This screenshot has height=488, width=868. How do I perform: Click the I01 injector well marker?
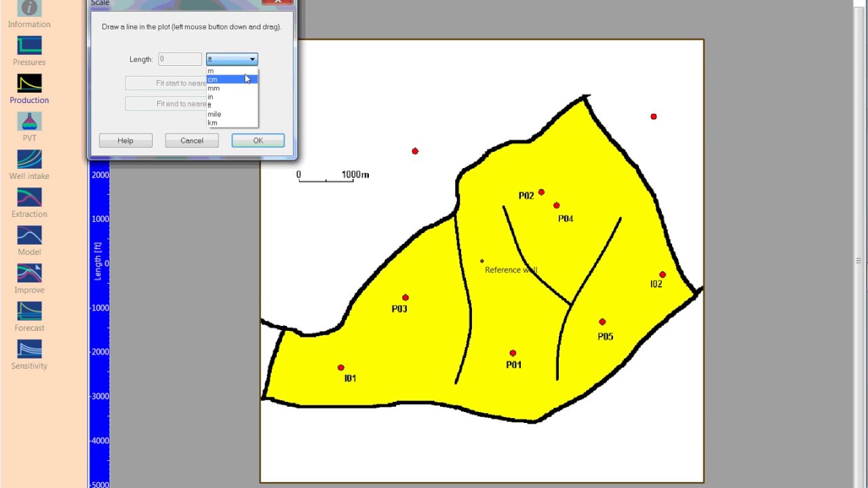point(341,368)
